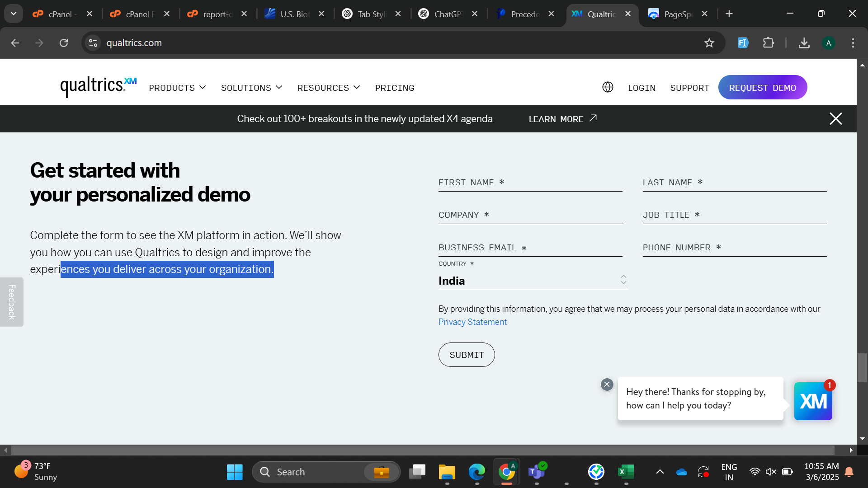This screenshot has height=488, width=868.
Task: Click the Qualtrics XM logo
Action: (x=98, y=86)
